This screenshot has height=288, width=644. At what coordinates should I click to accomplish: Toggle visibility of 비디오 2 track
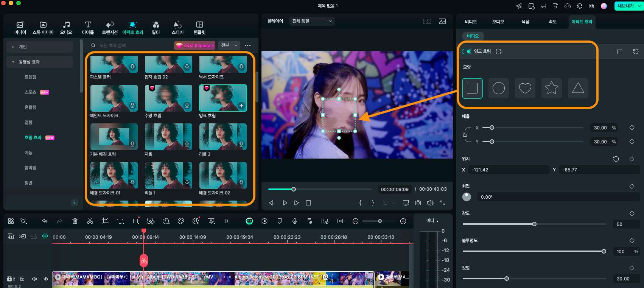coord(46,279)
